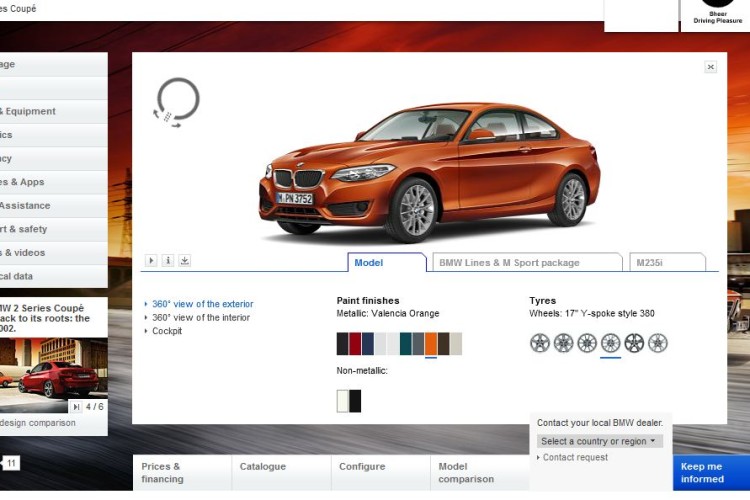The image size is (750, 500).
Task: Switch to the Model tab
Action: coord(386,262)
